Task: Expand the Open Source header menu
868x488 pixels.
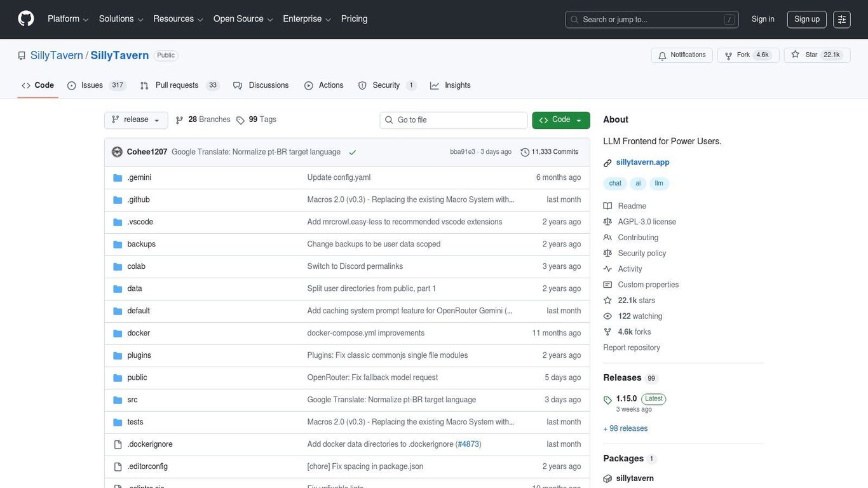Action: click(243, 19)
